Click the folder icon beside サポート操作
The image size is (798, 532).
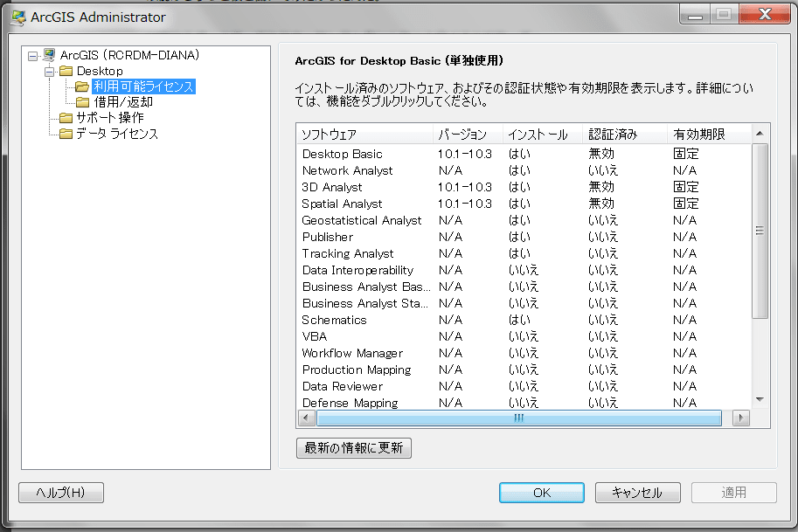click(66, 118)
